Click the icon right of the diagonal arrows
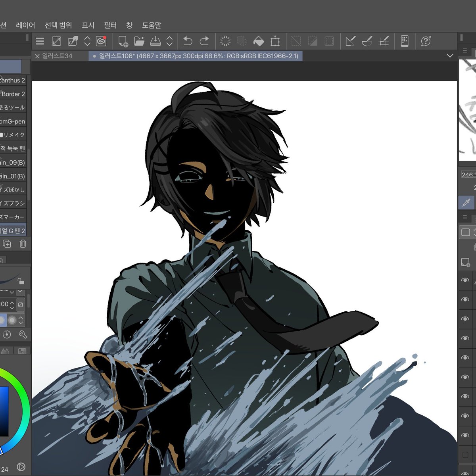This screenshot has width=476, height=476. click(73, 41)
